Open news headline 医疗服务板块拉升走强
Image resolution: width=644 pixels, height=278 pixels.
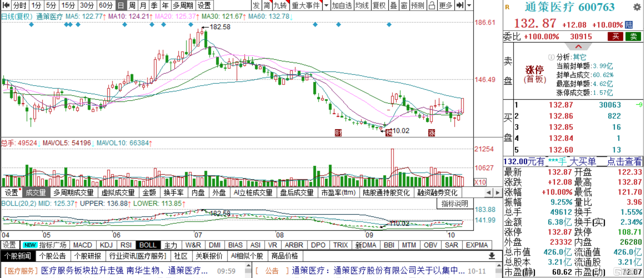124,271
